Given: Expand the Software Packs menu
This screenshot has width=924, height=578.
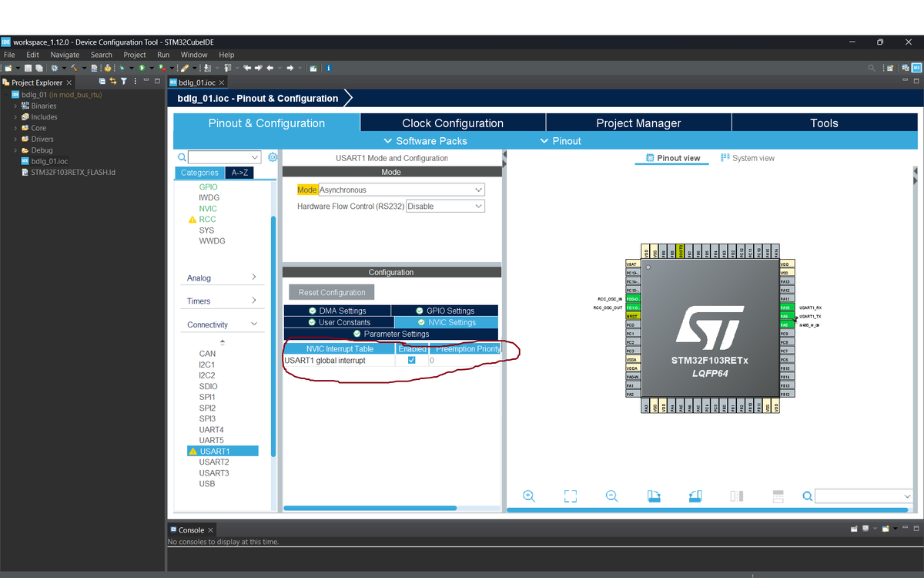Looking at the screenshot, I should tap(425, 141).
